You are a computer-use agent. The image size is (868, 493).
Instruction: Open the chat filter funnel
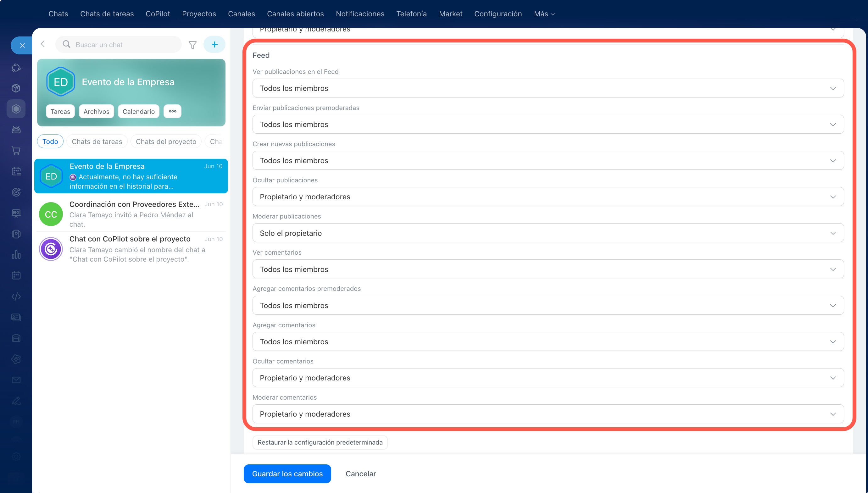coord(192,45)
